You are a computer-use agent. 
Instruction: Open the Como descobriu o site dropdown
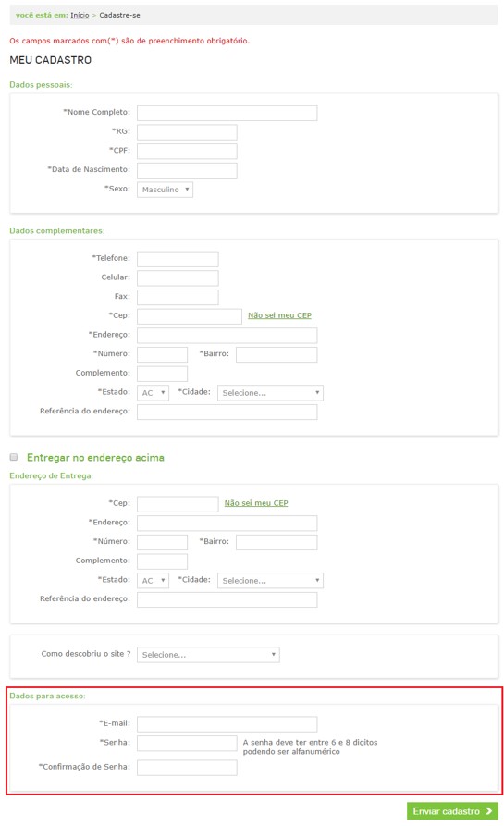[x=208, y=655]
